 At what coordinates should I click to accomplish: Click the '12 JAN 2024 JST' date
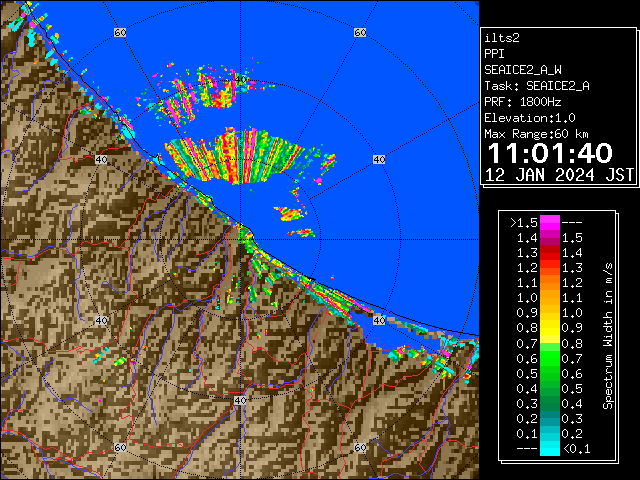click(x=559, y=175)
